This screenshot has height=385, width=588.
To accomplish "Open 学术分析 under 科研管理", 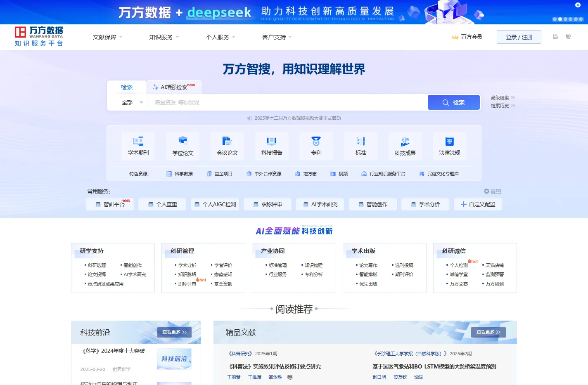I will pyautogui.click(x=187, y=265).
